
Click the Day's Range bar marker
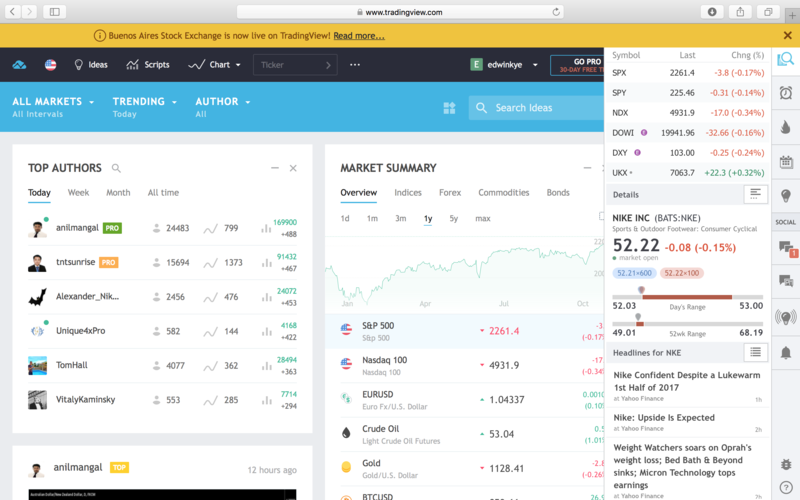(641, 290)
